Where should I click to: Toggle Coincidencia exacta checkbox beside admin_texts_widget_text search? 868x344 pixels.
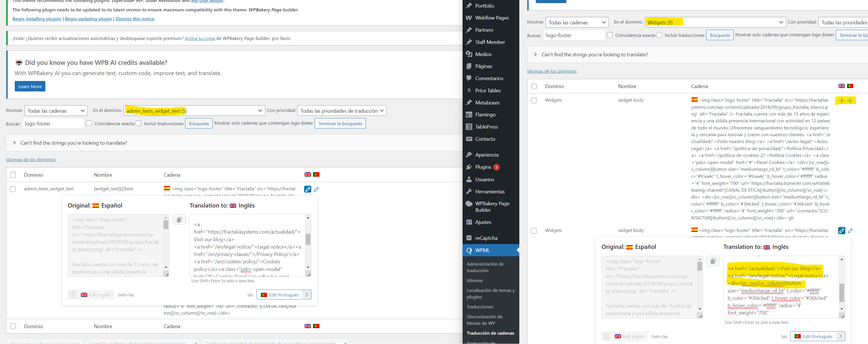point(89,123)
